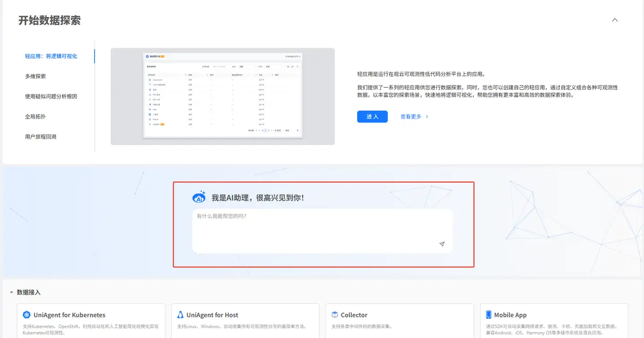Select the Mobile App card

point(554,321)
